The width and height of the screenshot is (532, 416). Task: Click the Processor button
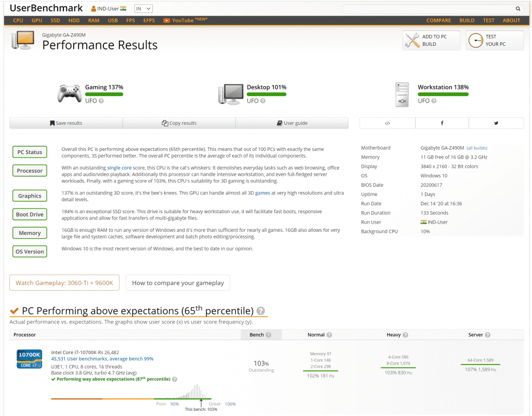(30, 171)
